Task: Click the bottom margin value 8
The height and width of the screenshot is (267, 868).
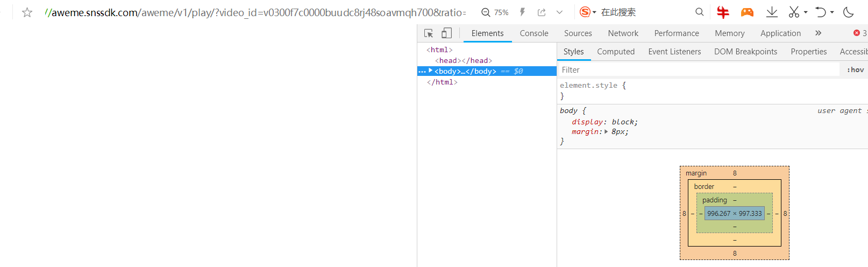Action: (735, 254)
